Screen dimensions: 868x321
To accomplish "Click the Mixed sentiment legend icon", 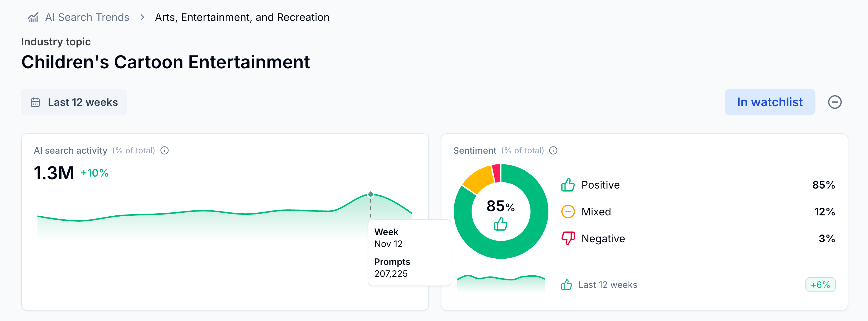I will 568,212.
